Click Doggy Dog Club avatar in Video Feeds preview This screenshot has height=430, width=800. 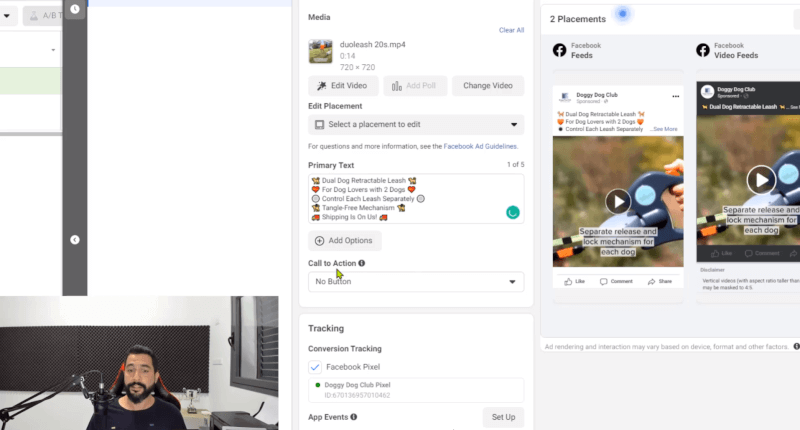[707, 92]
